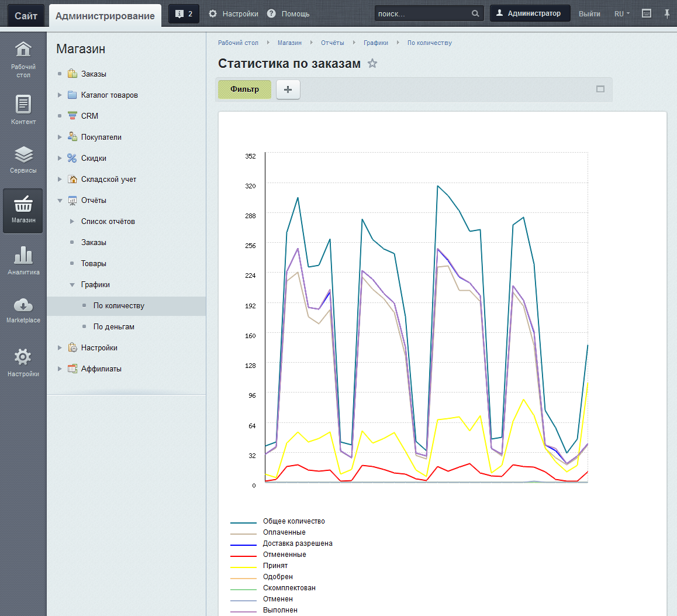Click the Заказы folder icon in menu

click(72, 74)
